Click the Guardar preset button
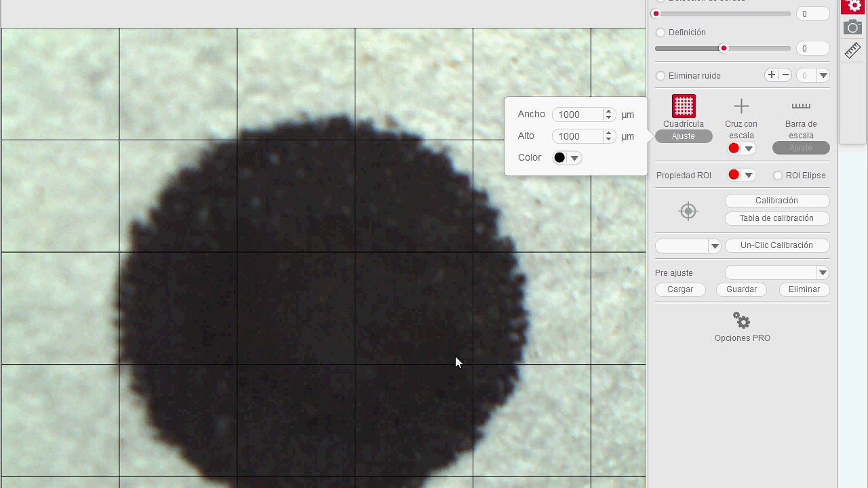The image size is (868, 488). pos(742,289)
